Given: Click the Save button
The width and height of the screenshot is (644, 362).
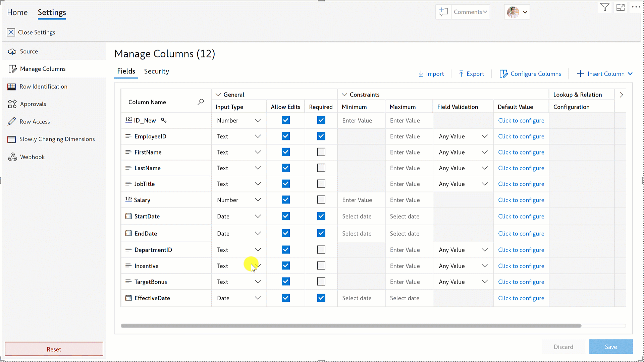Looking at the screenshot, I should 610,347.
